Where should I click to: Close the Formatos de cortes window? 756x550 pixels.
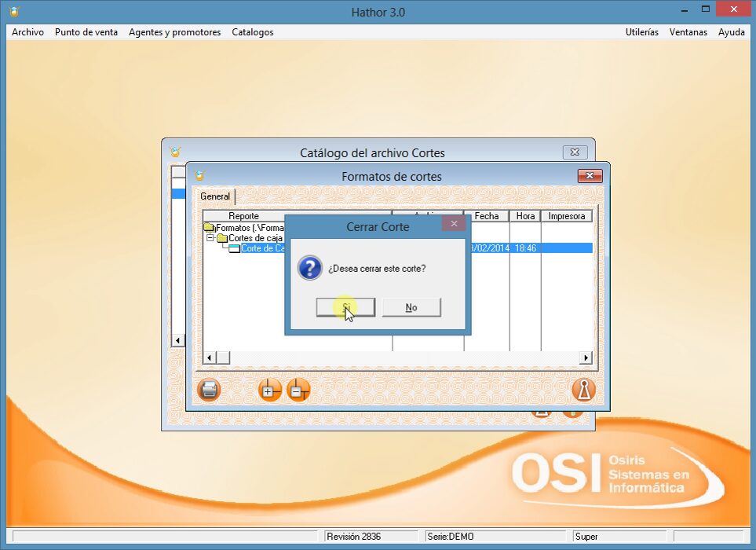coord(590,176)
